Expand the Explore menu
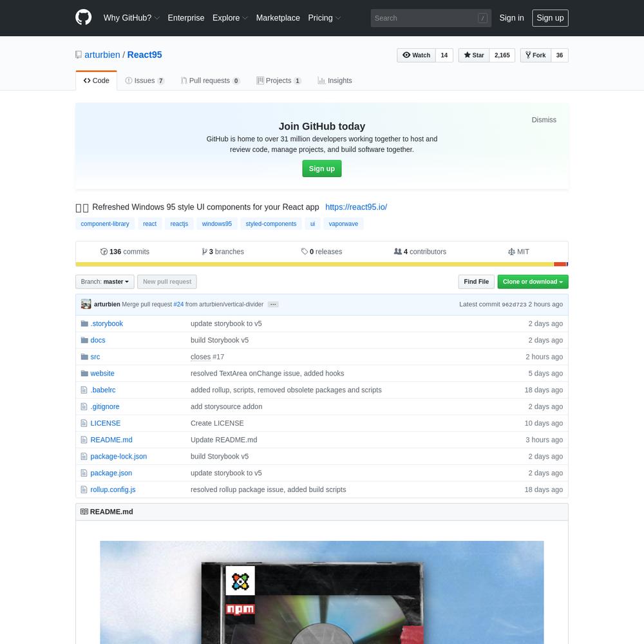644x644 pixels. [230, 17]
